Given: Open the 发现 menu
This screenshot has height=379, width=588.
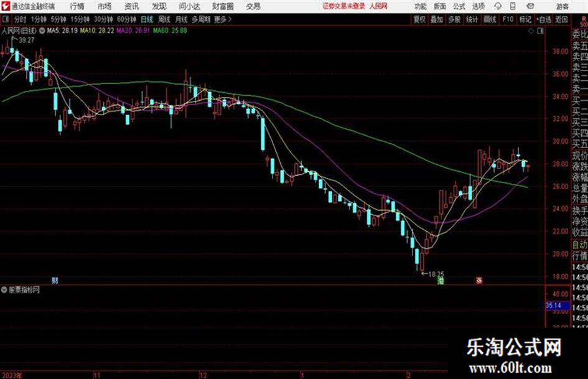Looking at the screenshot, I should pyautogui.click(x=159, y=6).
